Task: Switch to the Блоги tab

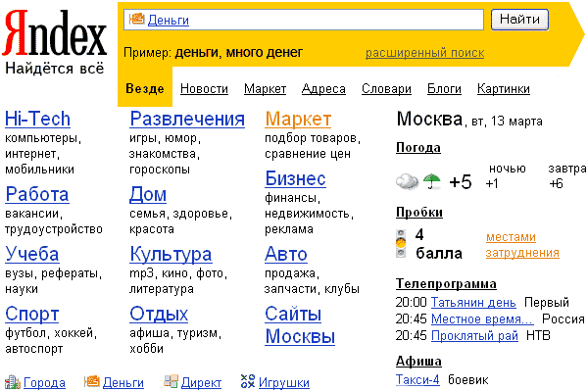Action: (444, 89)
